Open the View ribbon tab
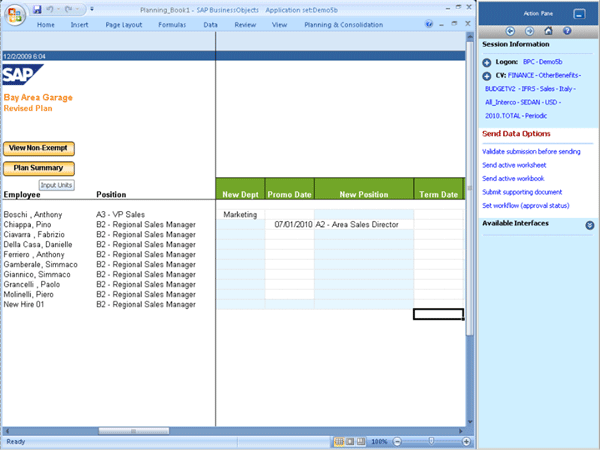 279,25
